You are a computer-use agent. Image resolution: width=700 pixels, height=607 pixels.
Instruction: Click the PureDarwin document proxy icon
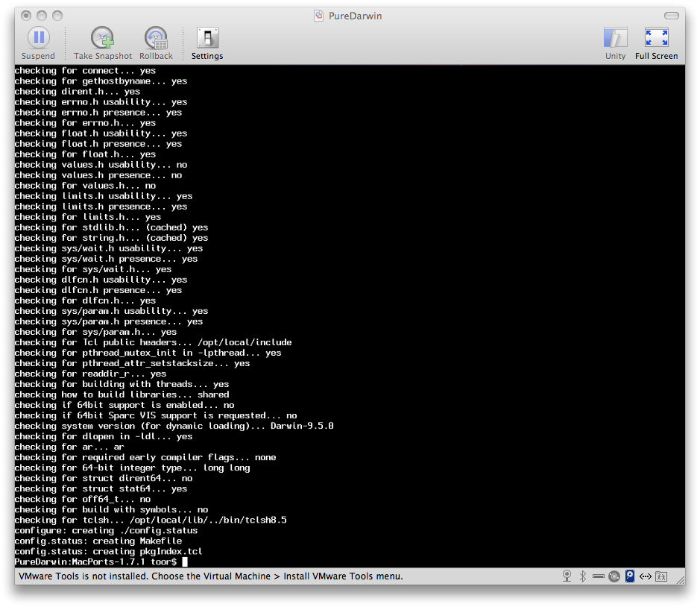(x=318, y=16)
